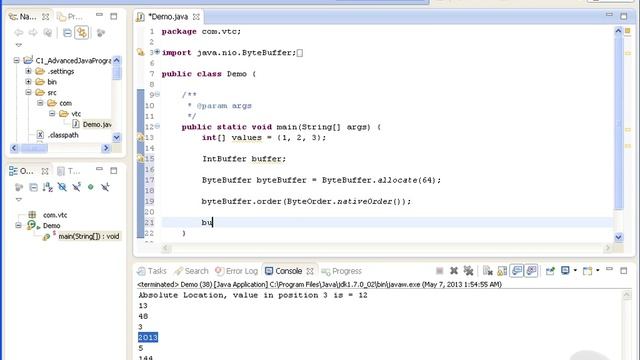Click the Collapse All icon in Outline toolbar
Viewport: 640px width, 360px height.
[33, 187]
